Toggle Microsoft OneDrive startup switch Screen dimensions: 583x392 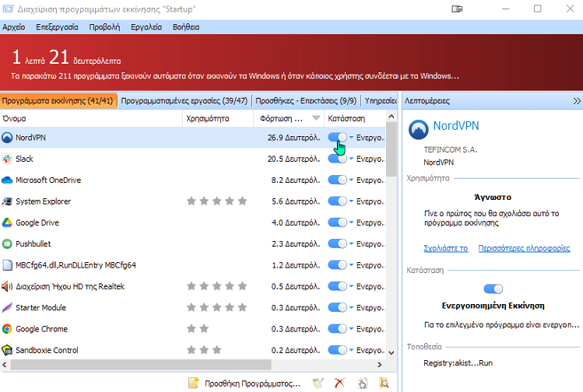pos(337,180)
